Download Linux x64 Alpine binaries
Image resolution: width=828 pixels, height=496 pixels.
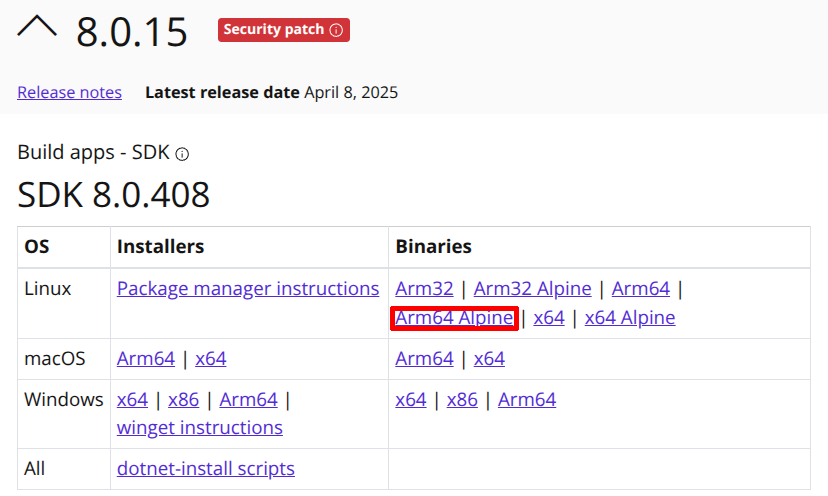630,318
